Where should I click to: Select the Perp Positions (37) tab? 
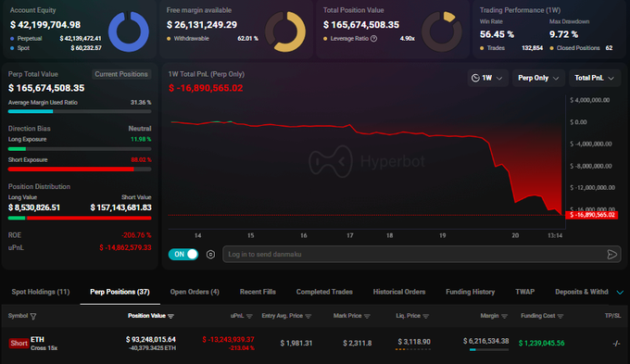tap(120, 292)
